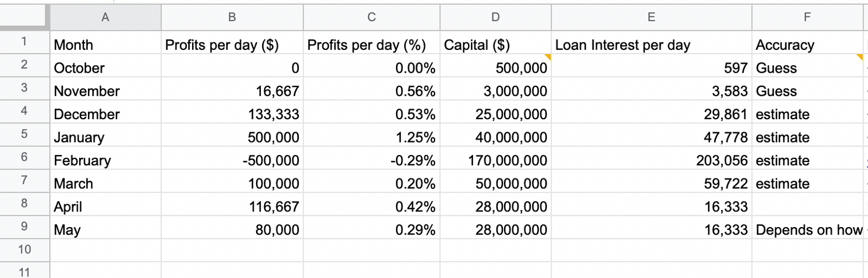Select row 10 header
This screenshot has height=278, width=868.
[x=24, y=250]
